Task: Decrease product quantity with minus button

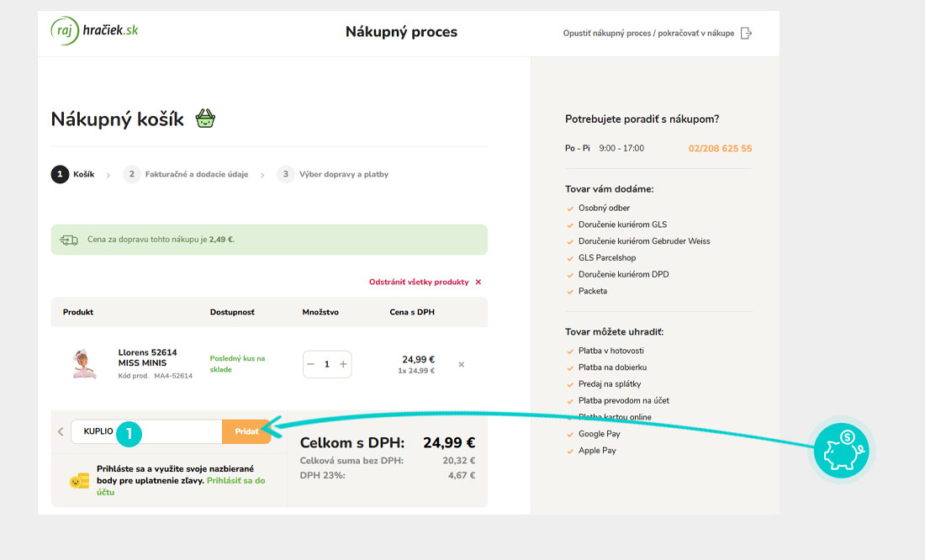Action: [x=311, y=364]
